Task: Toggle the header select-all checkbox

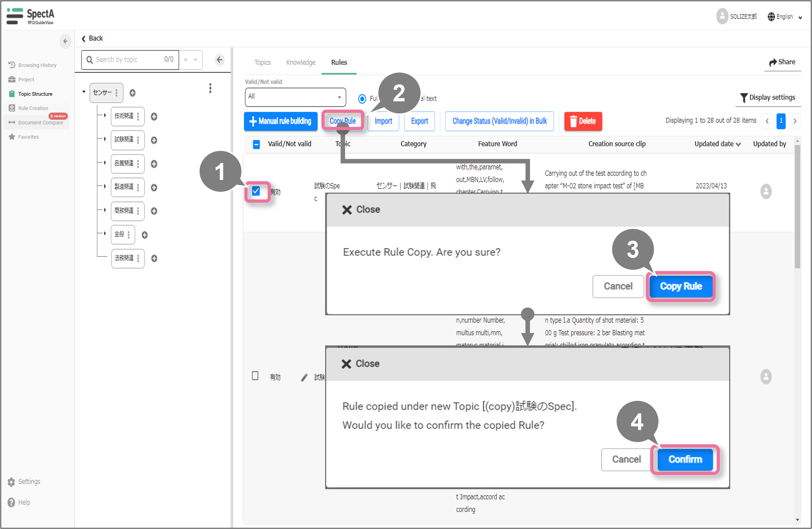Action: pos(256,144)
